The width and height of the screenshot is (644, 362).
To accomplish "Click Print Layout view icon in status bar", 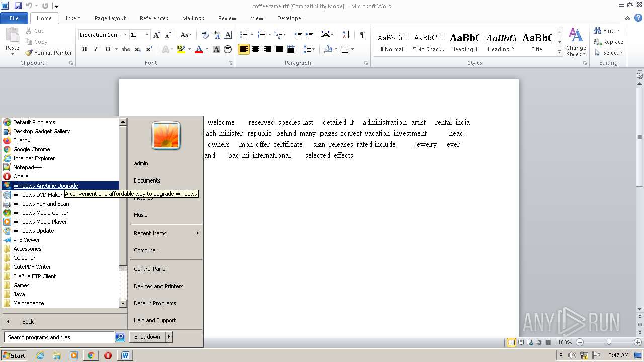I will (511, 342).
